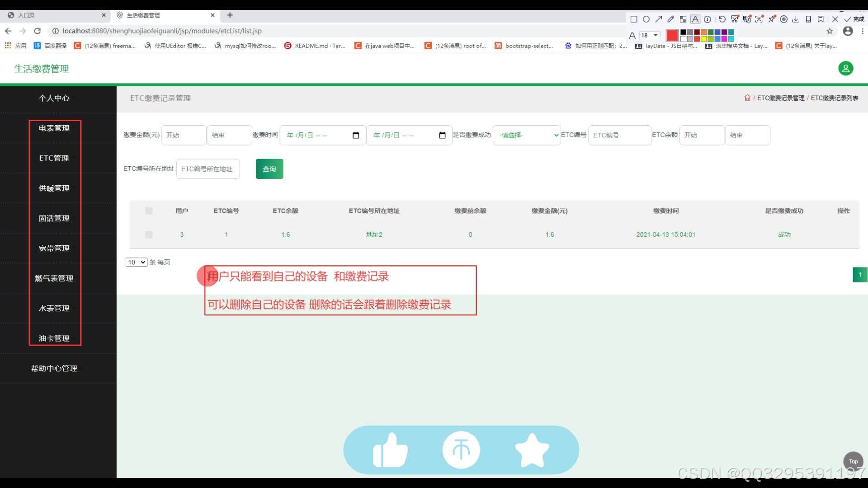Open 帮助中心管理 in sidebar

pyautogui.click(x=54, y=368)
